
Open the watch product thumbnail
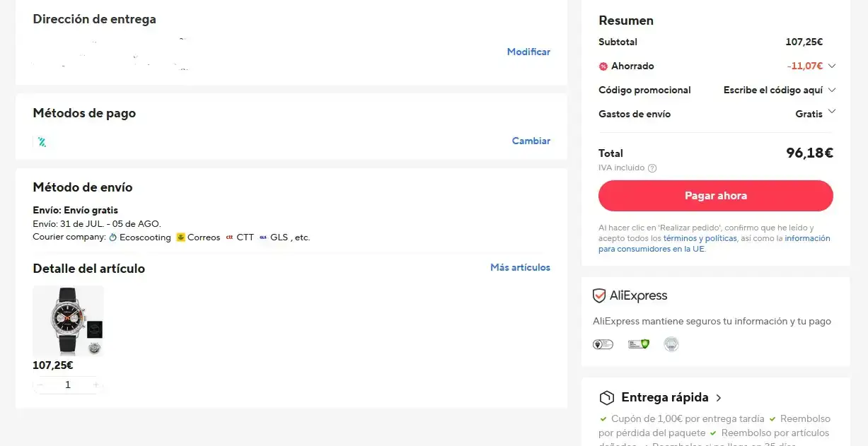click(68, 321)
